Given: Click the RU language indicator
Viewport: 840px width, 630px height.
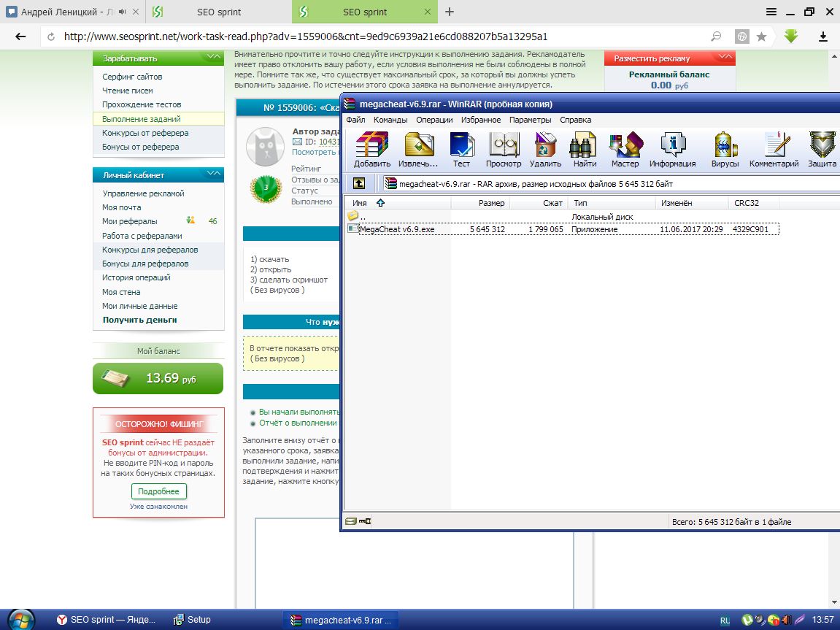Looking at the screenshot, I should click(725, 621).
